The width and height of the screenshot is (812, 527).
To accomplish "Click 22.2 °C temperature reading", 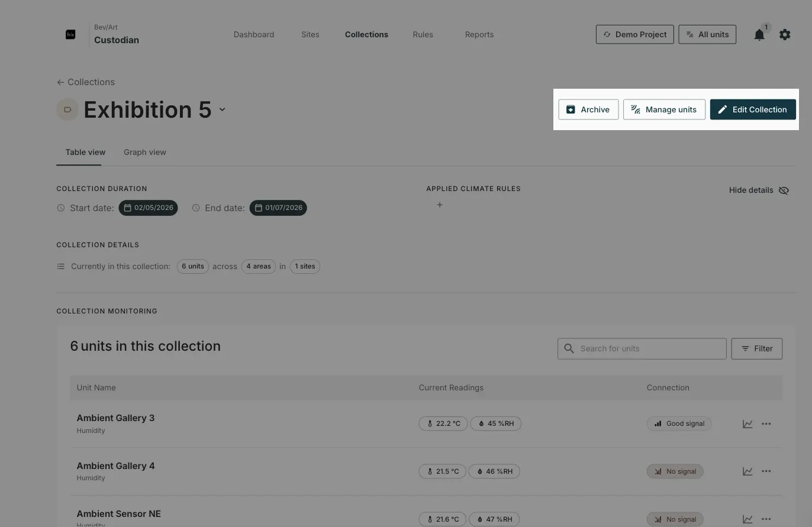I will click(x=443, y=423).
